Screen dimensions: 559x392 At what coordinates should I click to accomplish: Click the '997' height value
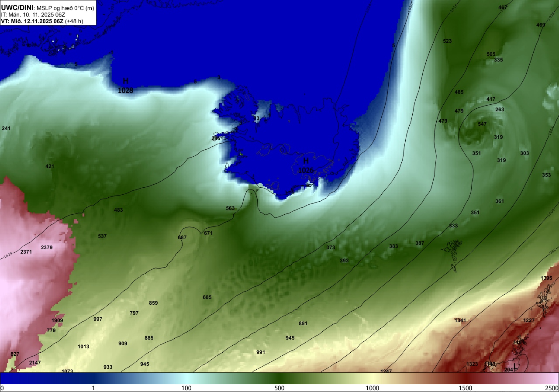(98, 319)
